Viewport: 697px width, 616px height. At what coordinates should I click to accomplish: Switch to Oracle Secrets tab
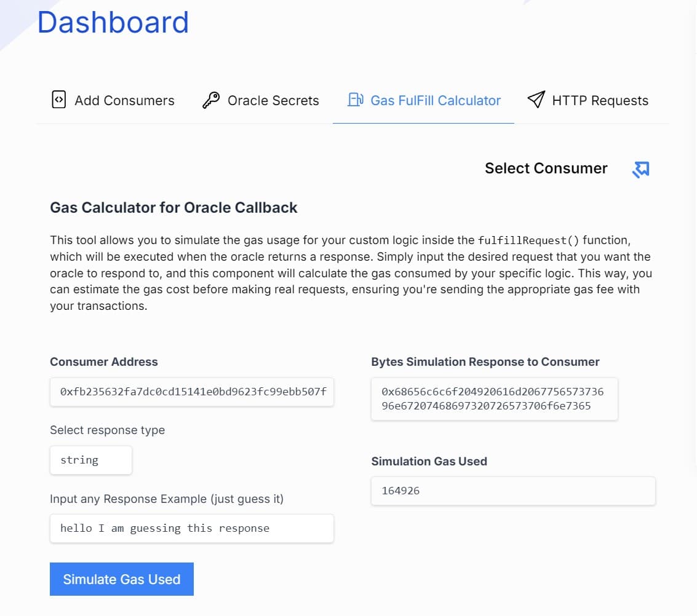[260, 100]
